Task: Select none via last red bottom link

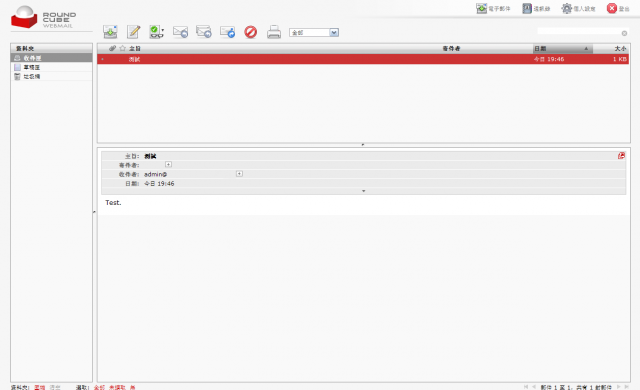Action: coord(133,387)
